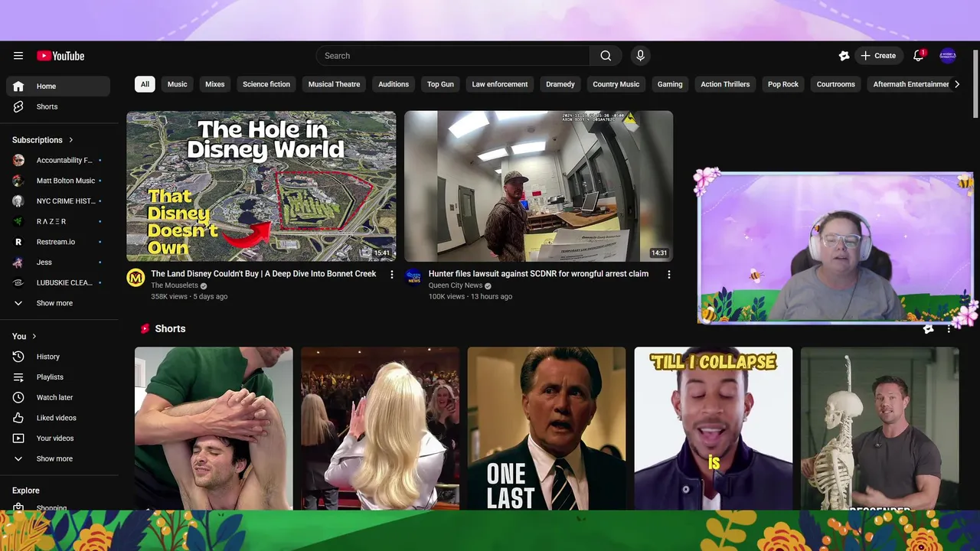The image size is (980, 551).
Task: Open the skeleton model Short
Action: 880,429
